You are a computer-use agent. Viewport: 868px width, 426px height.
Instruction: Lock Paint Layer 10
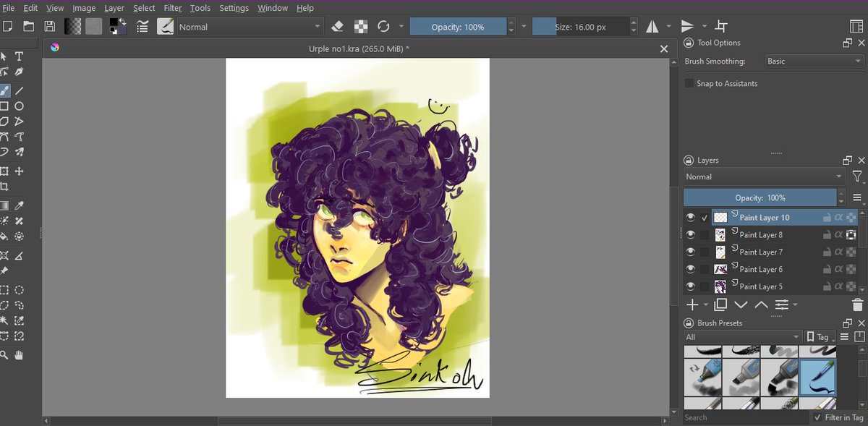pos(827,217)
